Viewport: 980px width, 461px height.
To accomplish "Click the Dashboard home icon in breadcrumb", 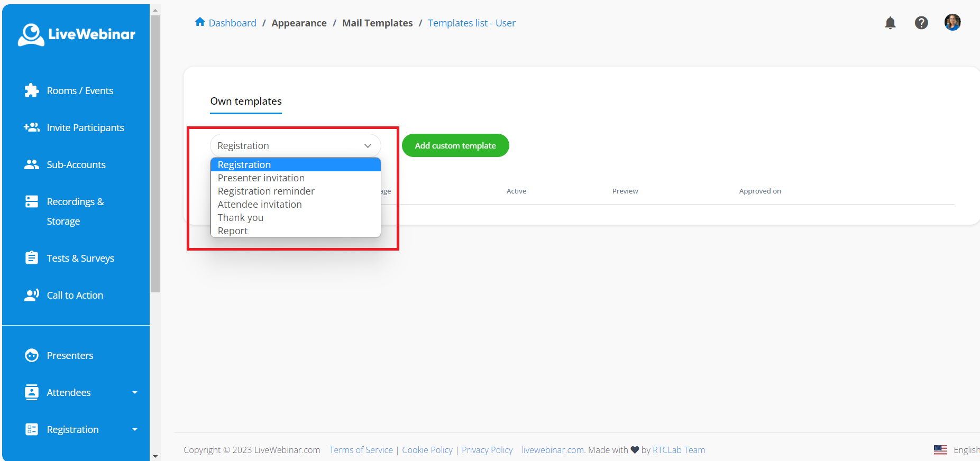I will [x=200, y=22].
